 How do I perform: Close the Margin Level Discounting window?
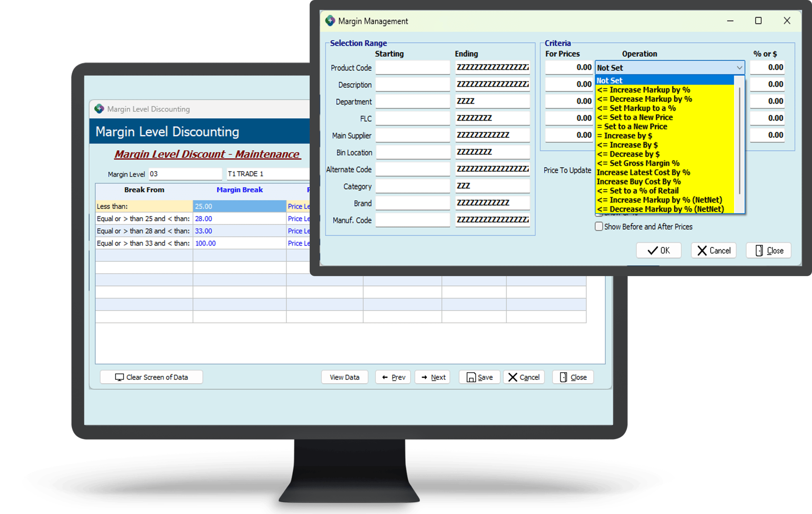(x=573, y=377)
